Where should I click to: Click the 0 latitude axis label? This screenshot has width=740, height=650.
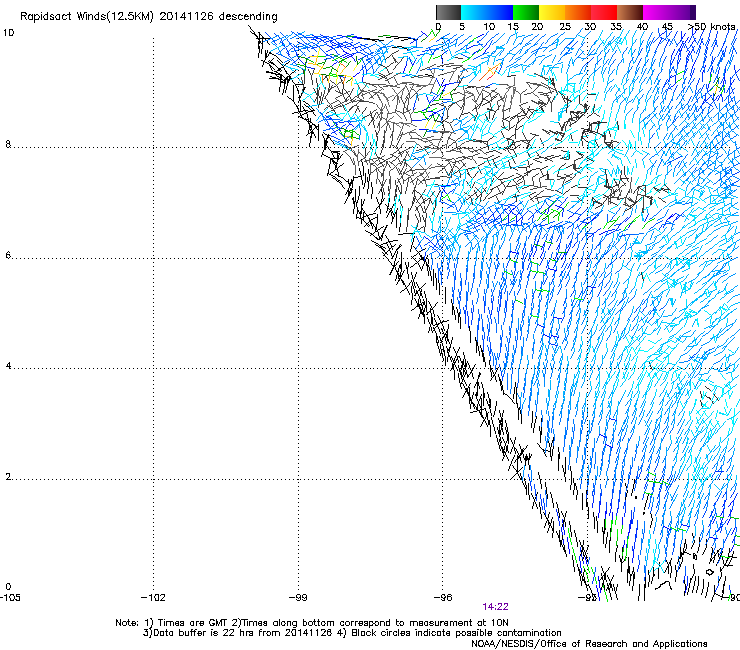click(x=8, y=587)
